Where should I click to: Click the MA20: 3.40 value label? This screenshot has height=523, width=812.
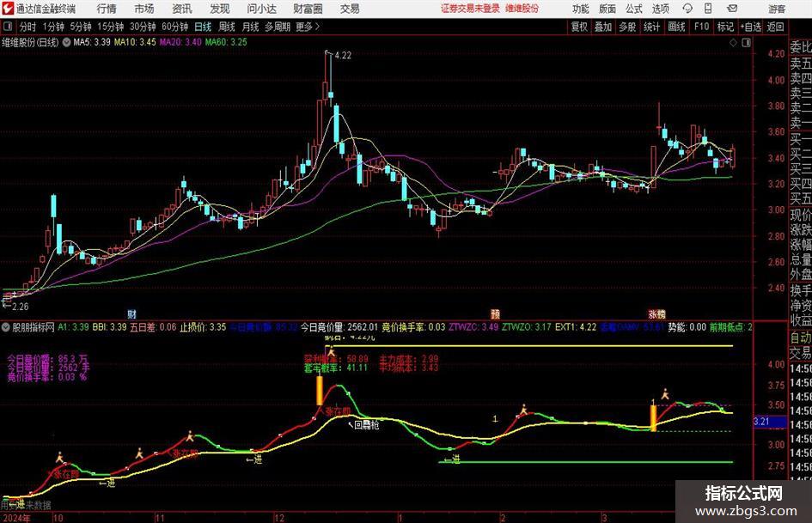180,42
